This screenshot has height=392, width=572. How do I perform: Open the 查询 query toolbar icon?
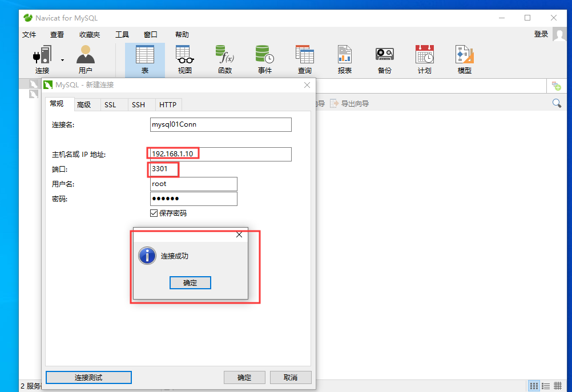(x=305, y=60)
